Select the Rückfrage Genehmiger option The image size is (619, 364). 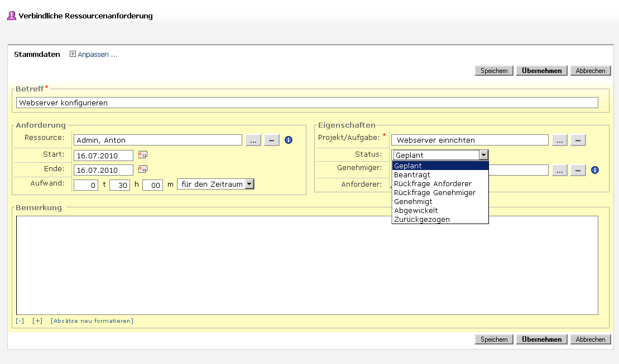(440, 192)
